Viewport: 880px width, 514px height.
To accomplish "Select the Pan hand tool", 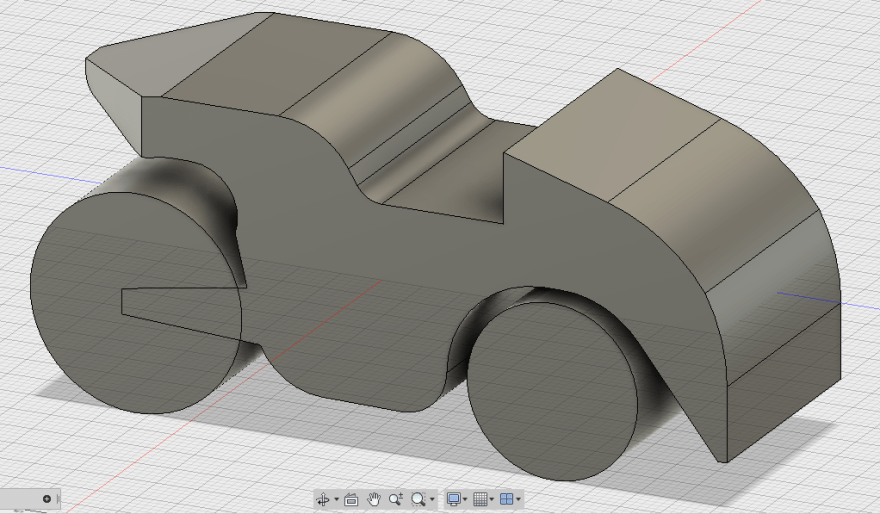I will point(374,498).
